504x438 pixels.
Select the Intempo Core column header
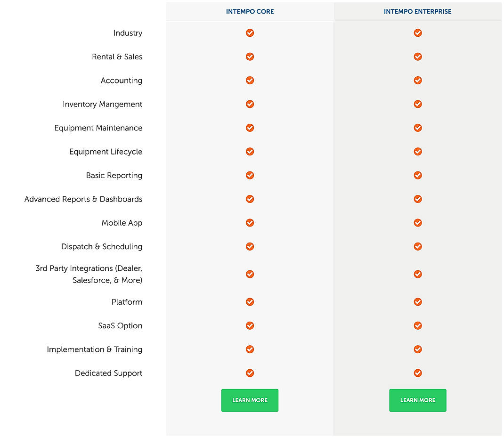pos(250,11)
